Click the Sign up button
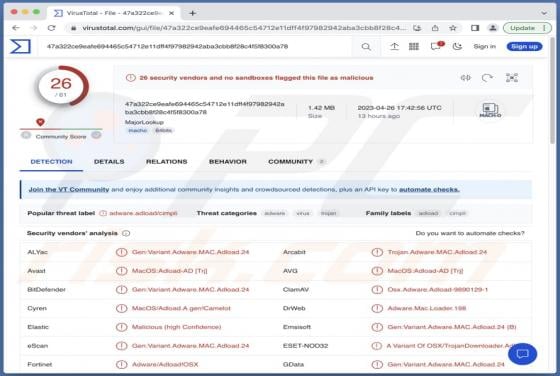This screenshot has width=560, height=376. coord(524,46)
